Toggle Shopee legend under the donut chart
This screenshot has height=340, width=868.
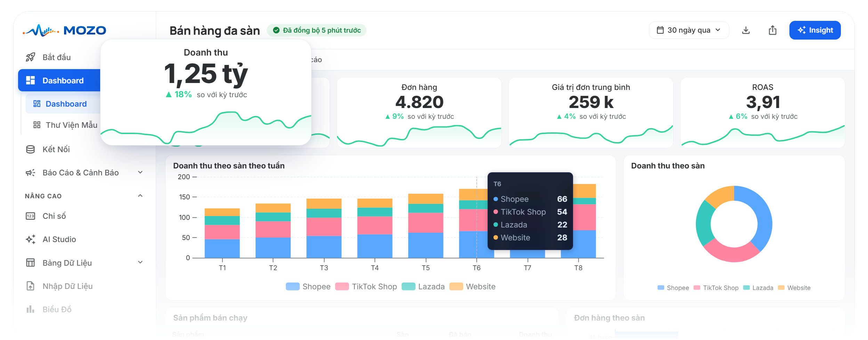(674, 288)
